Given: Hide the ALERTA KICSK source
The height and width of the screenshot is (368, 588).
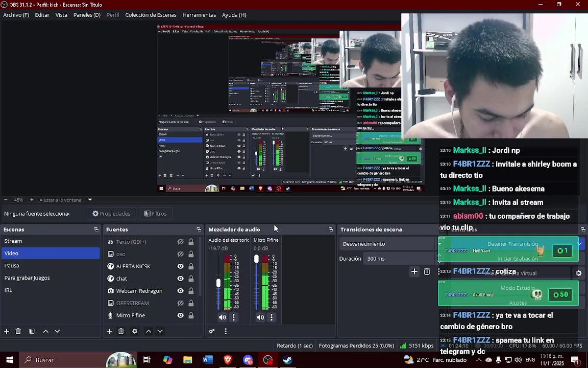Looking at the screenshot, I should (x=180, y=266).
